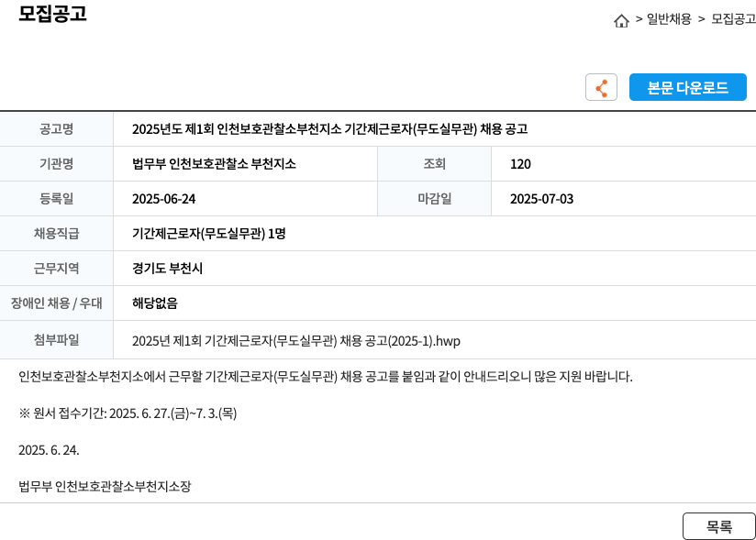The height and width of the screenshot is (540, 756).
Task: Select the announcement title text in 공고명 row
Action: 329,129
